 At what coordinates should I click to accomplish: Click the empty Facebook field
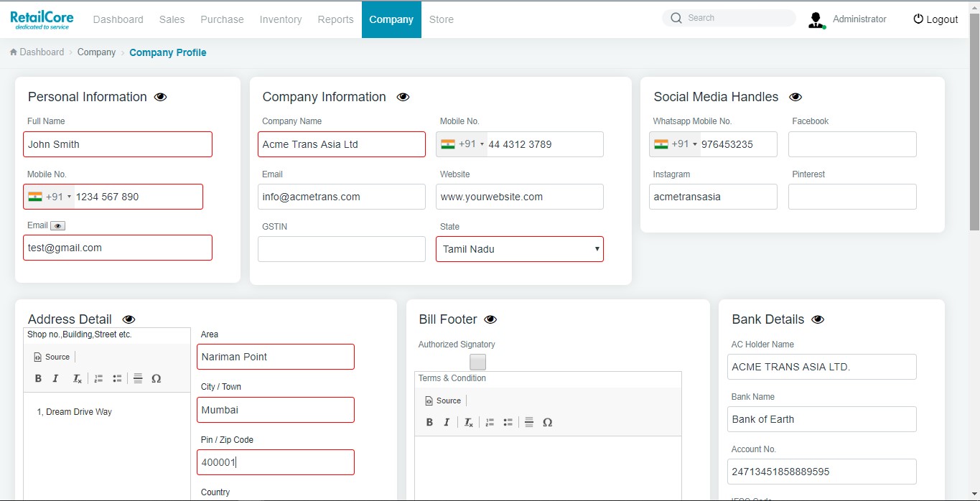tap(852, 144)
